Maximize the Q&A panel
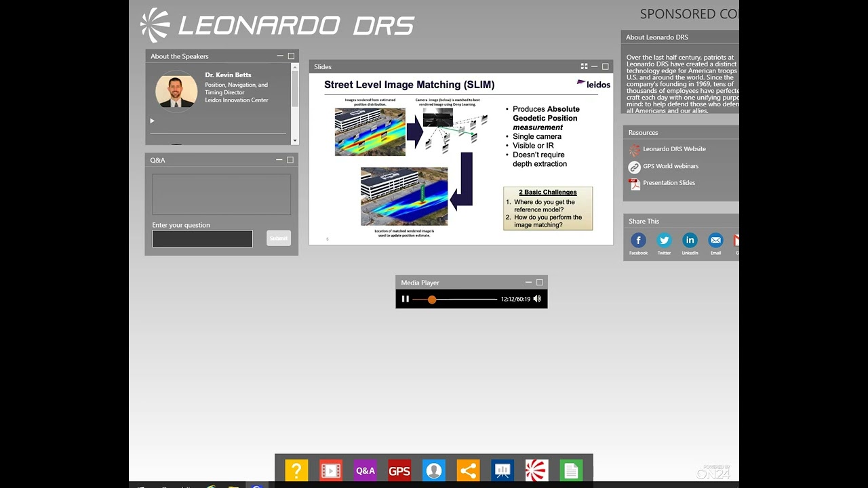Viewport: 868px width, 488px height. 290,160
